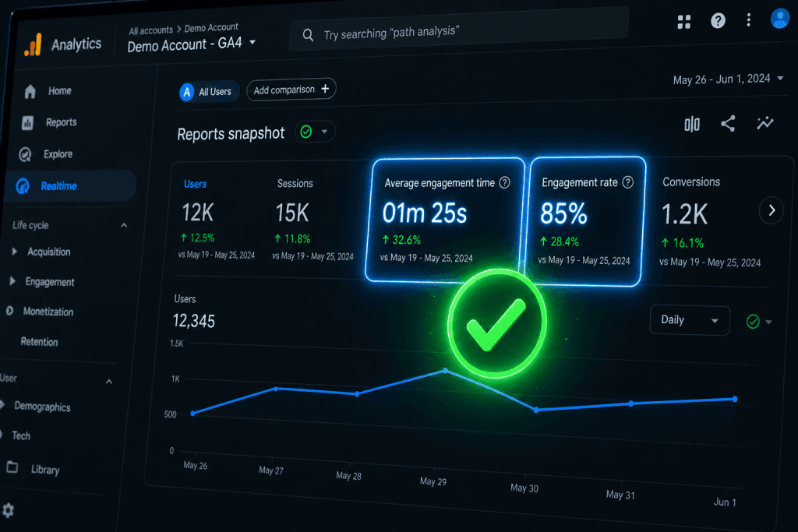Viewport: 798px width, 532px height.
Task: Open the green check dropdown beside Daily
Action: [759, 322]
